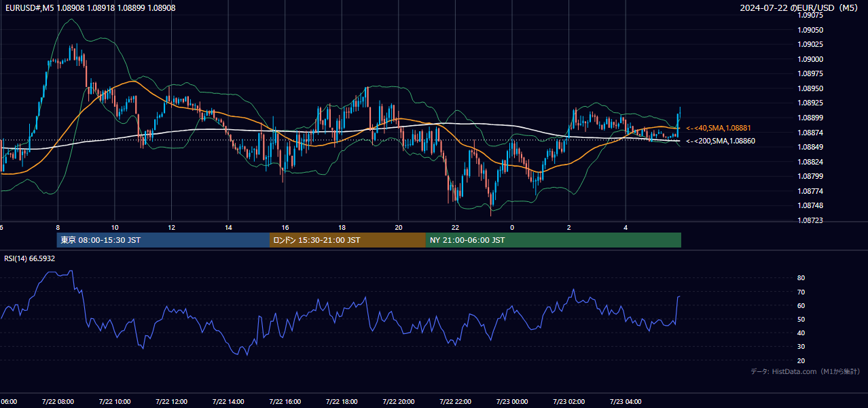Click the RSI scale value 20
The height and width of the screenshot is (408, 868).
801,360
